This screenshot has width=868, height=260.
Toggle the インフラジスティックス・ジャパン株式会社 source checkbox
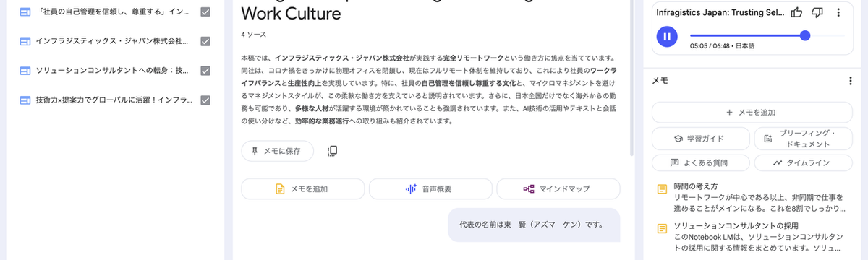(205, 41)
